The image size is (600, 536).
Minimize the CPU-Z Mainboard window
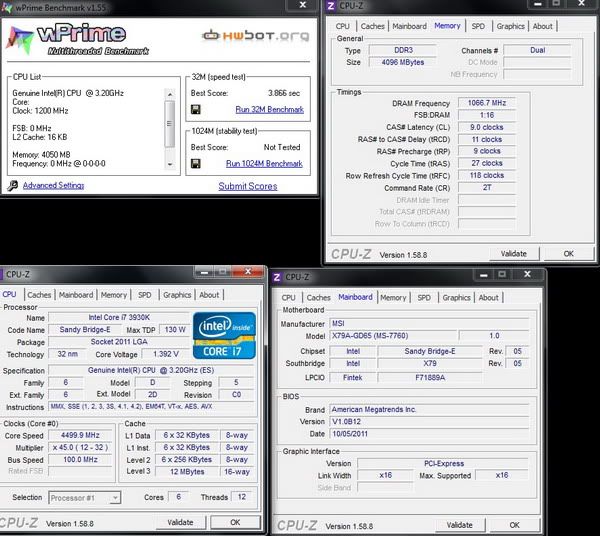(484, 275)
